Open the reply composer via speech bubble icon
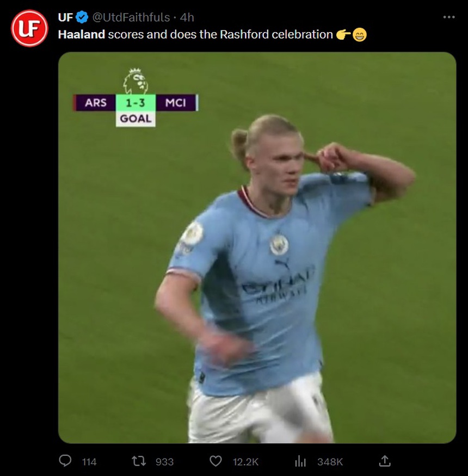The height and width of the screenshot is (476, 468). [x=65, y=461]
